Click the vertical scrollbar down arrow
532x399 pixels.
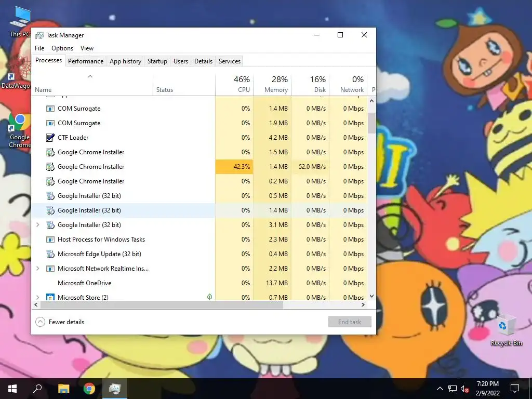pyautogui.click(x=371, y=296)
